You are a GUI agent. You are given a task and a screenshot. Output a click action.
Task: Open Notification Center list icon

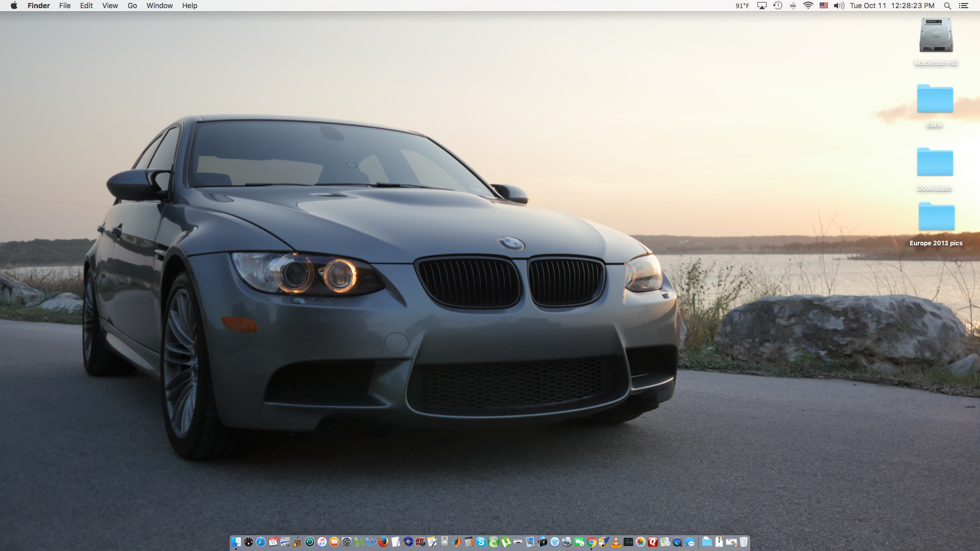[963, 6]
